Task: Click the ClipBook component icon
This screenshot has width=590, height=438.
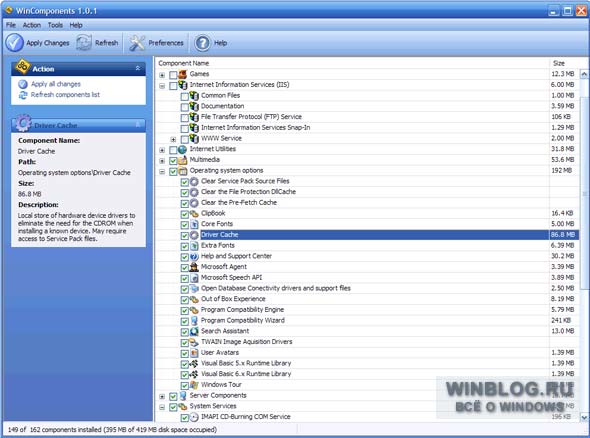Action: [x=194, y=214]
